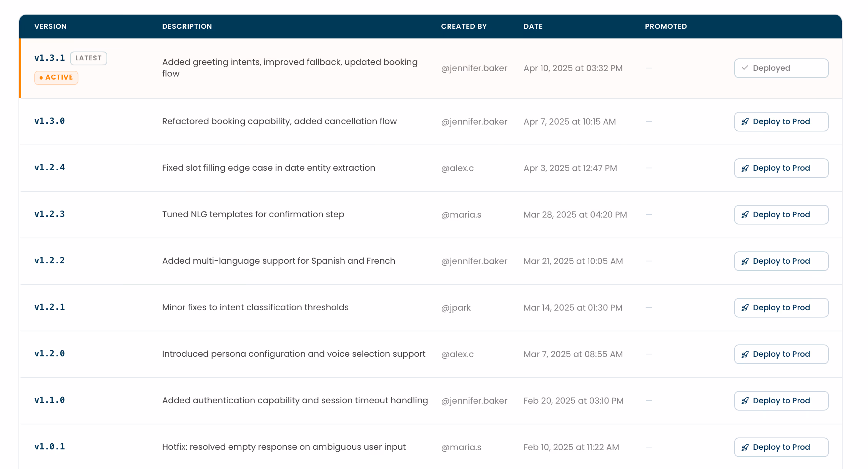Click description 'Refactored booking capability, added cancellation flow'

point(279,121)
